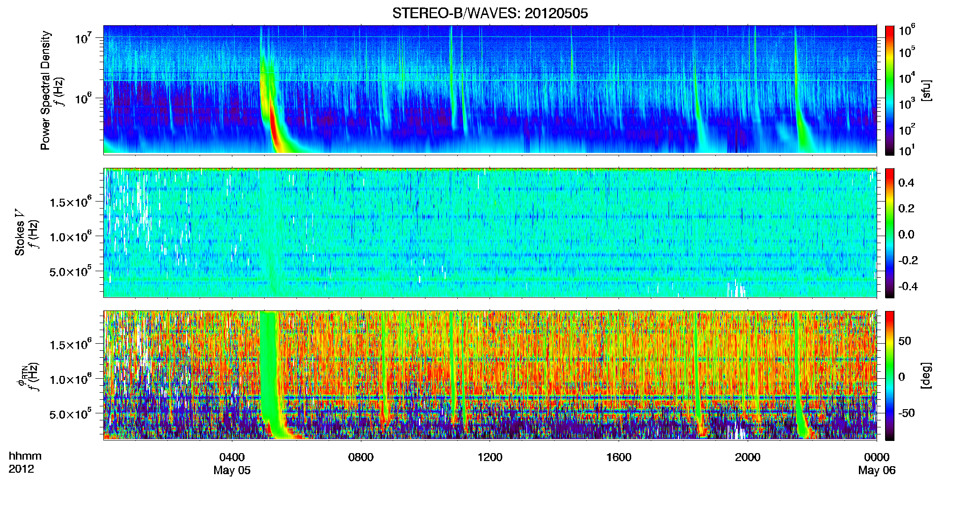Screen dimensions: 980x505
Task: Click the May 05 date label
Action: pos(232,470)
